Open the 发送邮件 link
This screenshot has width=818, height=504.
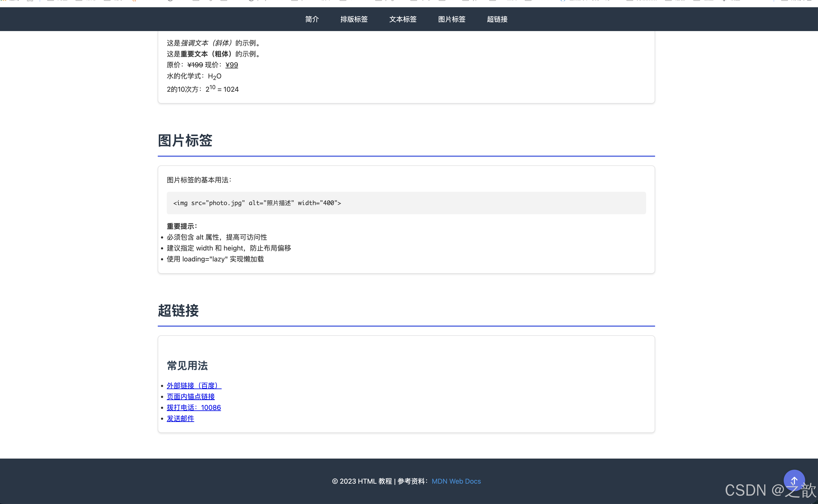180,419
